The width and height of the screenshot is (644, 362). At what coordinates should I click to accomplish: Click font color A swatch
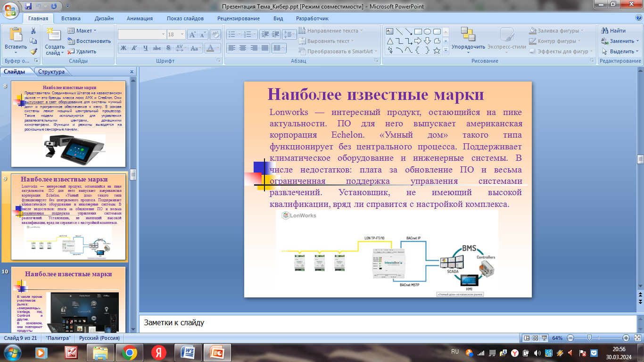[x=210, y=48]
